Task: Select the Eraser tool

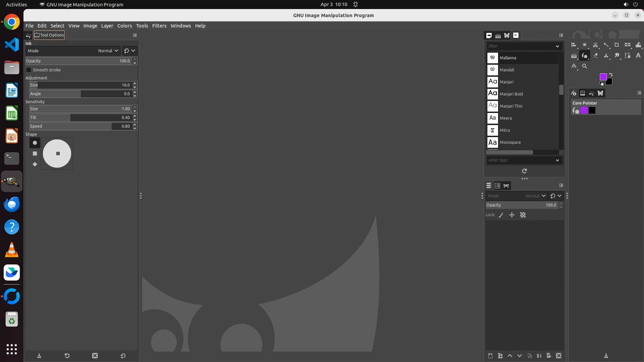Action: click(595, 56)
